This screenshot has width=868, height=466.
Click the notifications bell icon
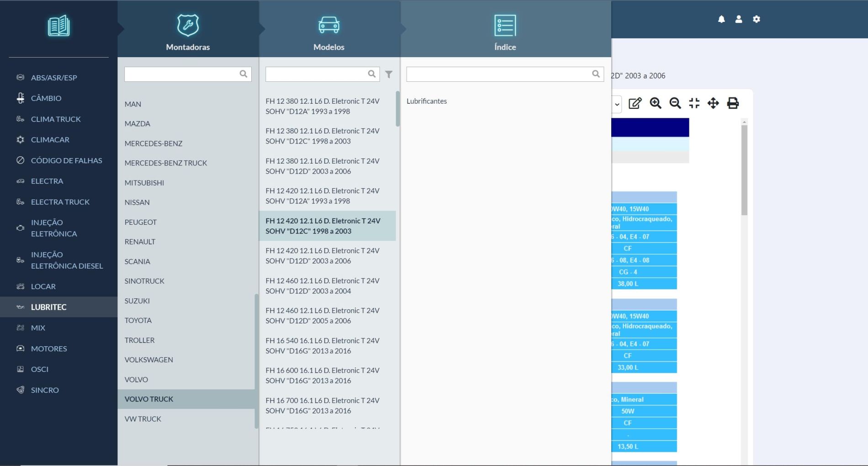[721, 19]
